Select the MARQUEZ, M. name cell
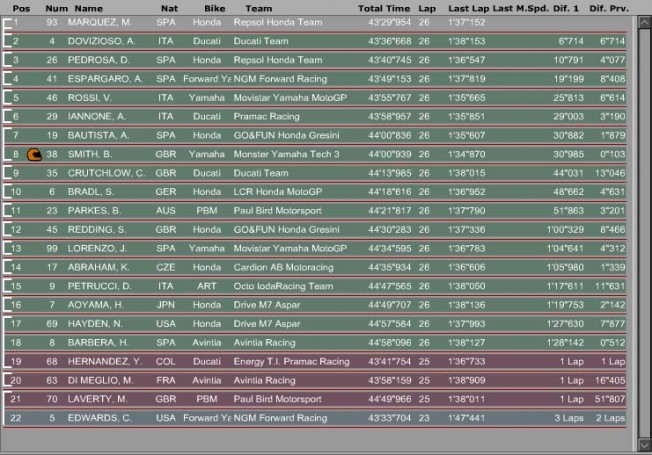The width and height of the screenshot is (652, 455). pos(100,22)
